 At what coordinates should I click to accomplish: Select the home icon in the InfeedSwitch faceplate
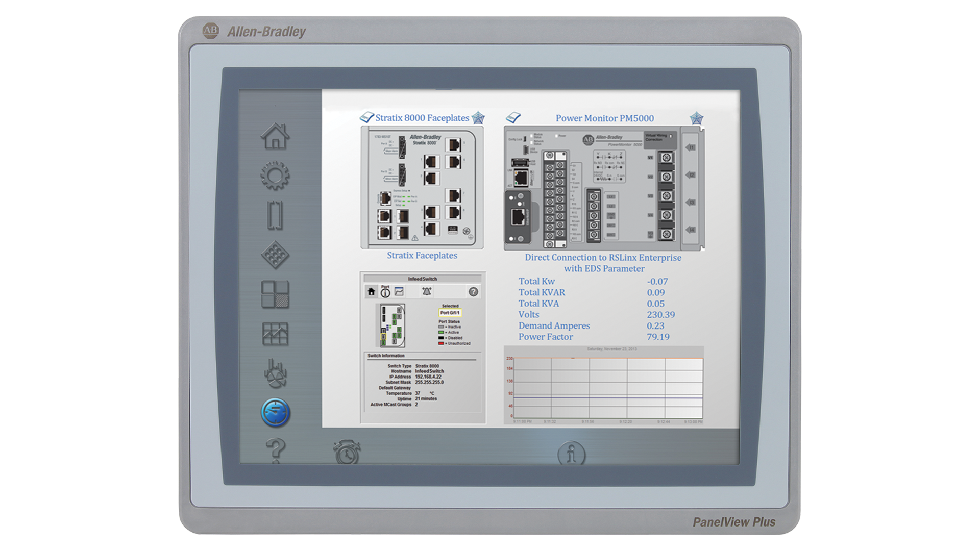(x=372, y=292)
